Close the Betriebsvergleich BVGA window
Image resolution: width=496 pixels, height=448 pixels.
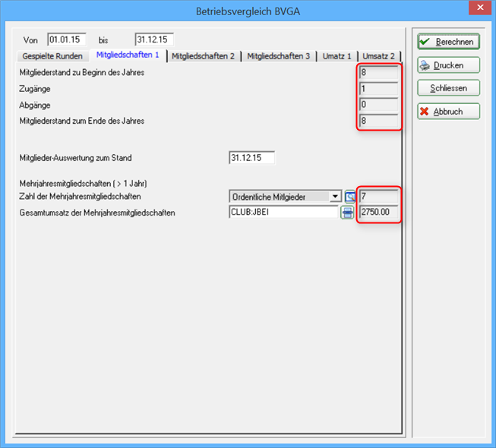480,8
